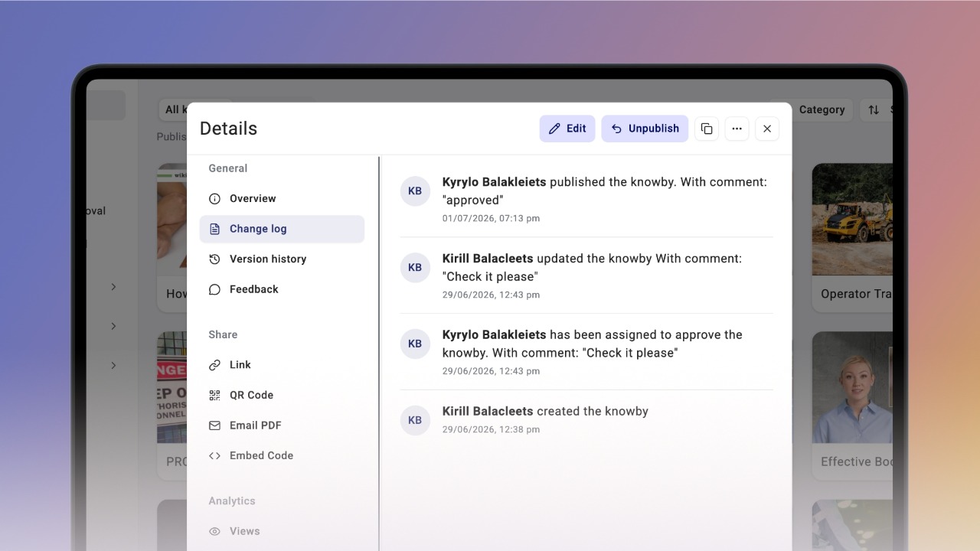Click the Category filter in the background page
Viewport: 980px width, 551px height.
point(822,110)
